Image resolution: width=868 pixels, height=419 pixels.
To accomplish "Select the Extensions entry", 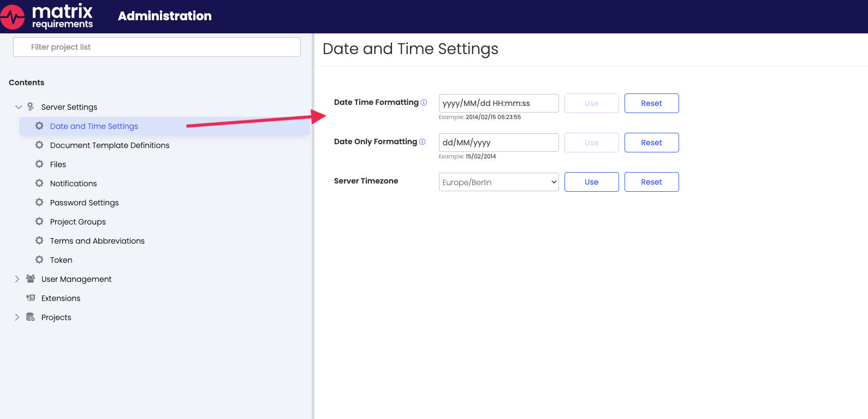I will coord(61,298).
